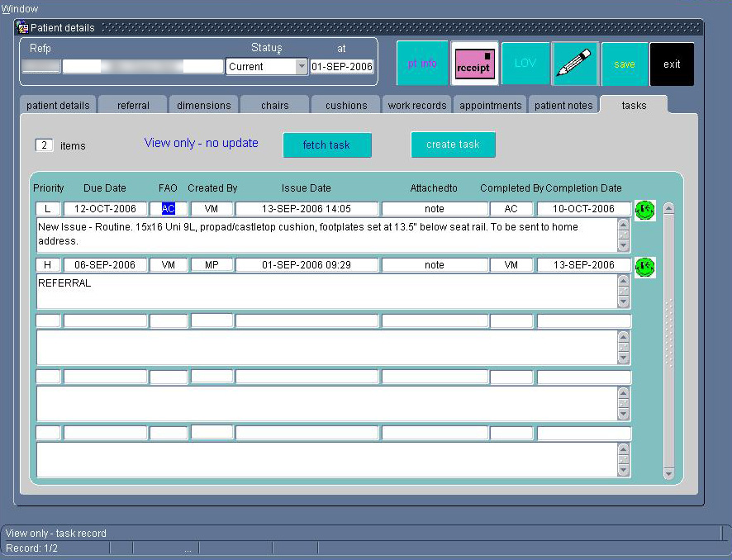Click the at date field 01-SEP-2006
This screenshot has width=732, height=560.
pos(342,67)
